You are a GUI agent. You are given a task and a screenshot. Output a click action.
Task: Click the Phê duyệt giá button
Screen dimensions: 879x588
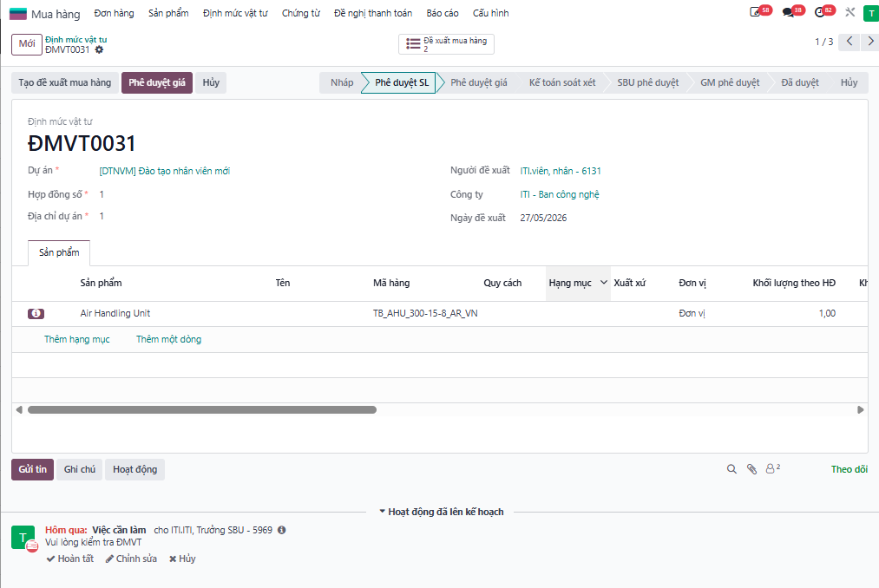pyautogui.click(x=157, y=82)
